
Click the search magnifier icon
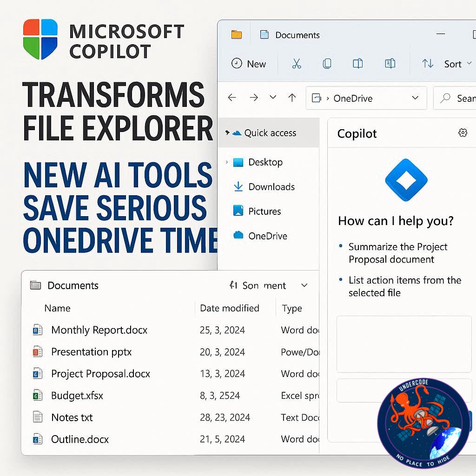pyautogui.click(x=445, y=98)
